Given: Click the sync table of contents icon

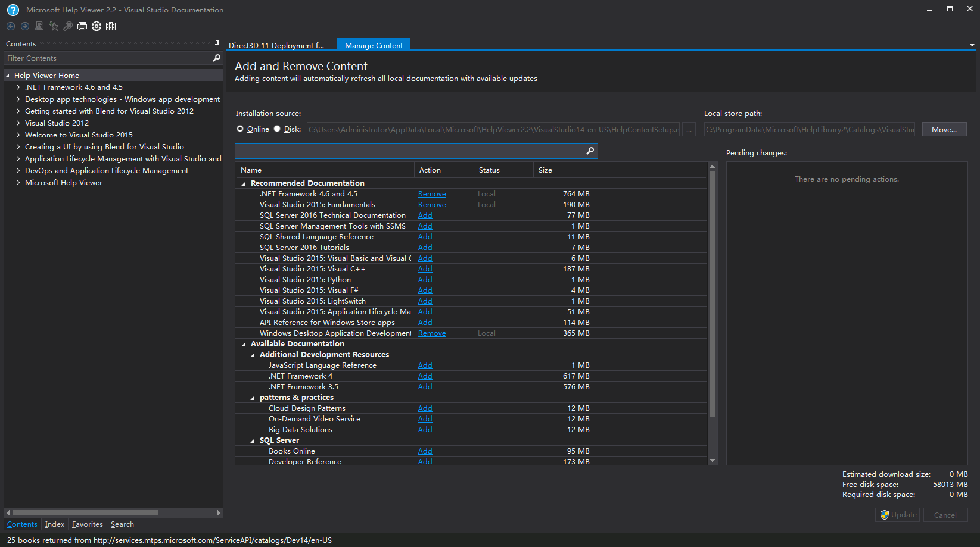Looking at the screenshot, I should 39,26.
